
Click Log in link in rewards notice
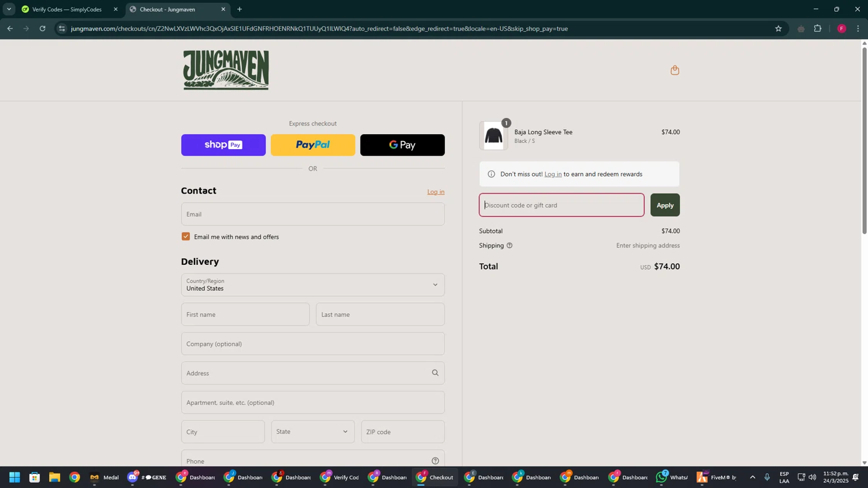553,174
